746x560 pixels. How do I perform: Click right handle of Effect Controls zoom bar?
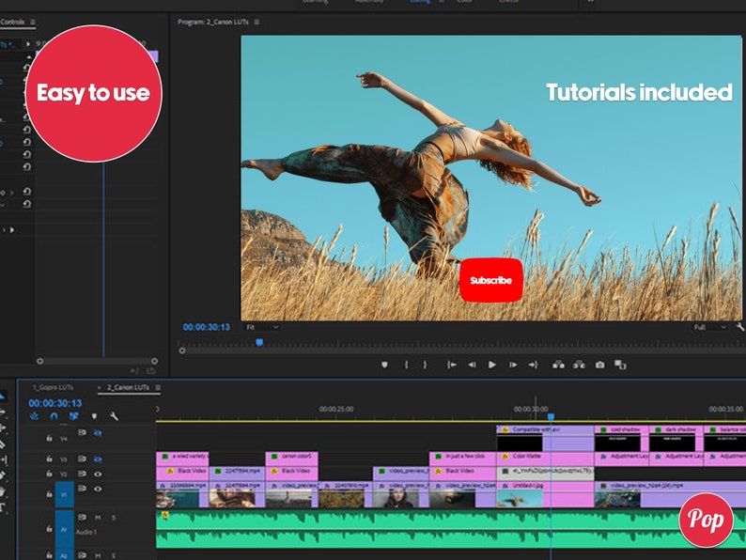155,361
